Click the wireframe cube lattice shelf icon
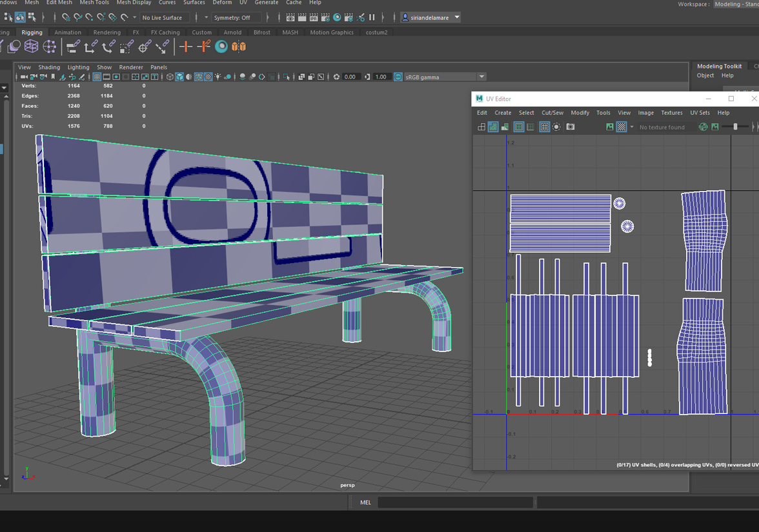 31,46
